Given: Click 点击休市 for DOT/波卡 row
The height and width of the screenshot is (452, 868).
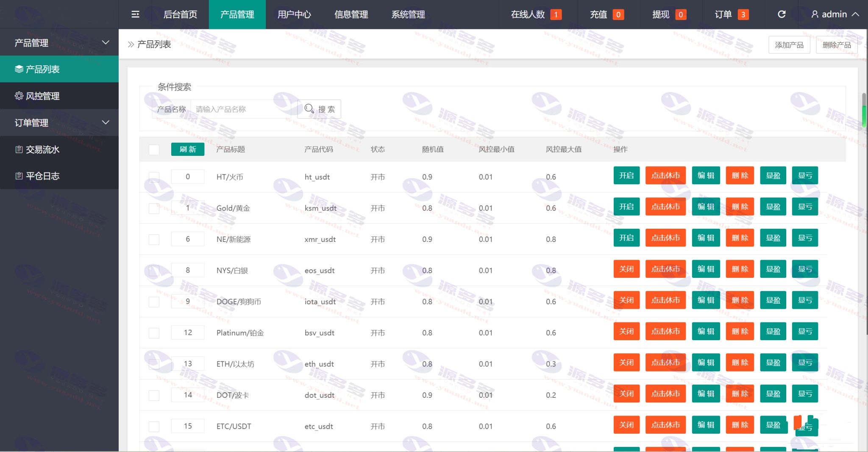Looking at the screenshot, I should click(665, 394).
